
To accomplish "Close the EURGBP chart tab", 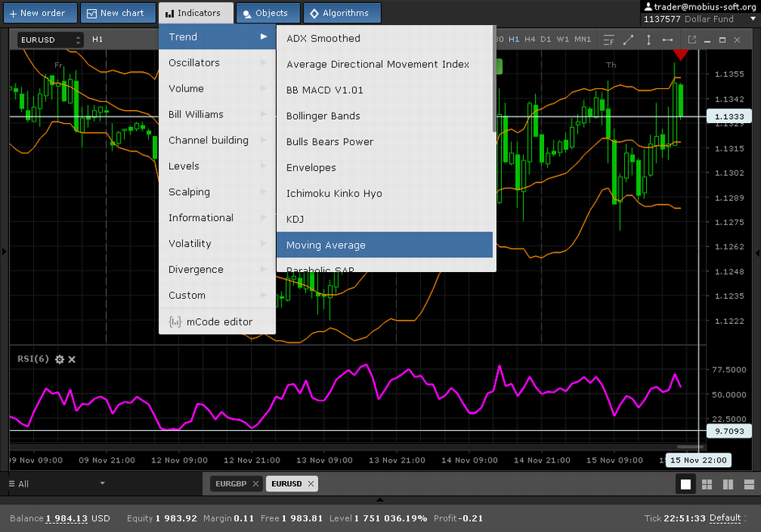I will 256,484.
